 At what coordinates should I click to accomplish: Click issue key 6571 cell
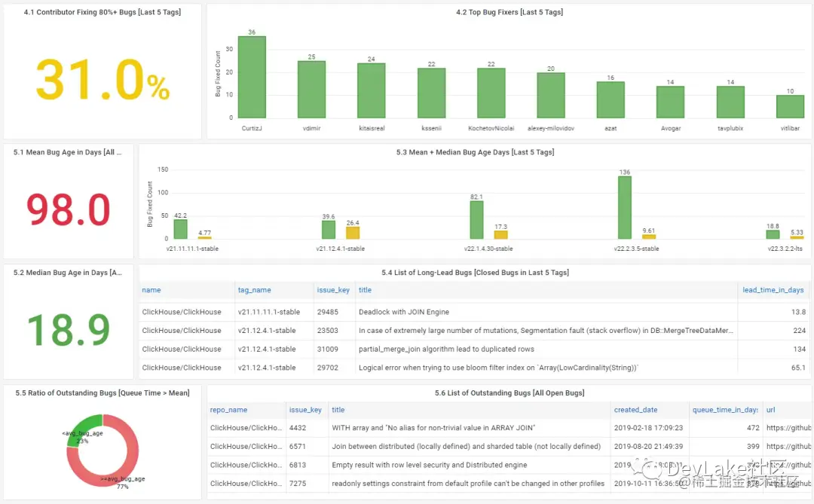pyautogui.click(x=298, y=447)
